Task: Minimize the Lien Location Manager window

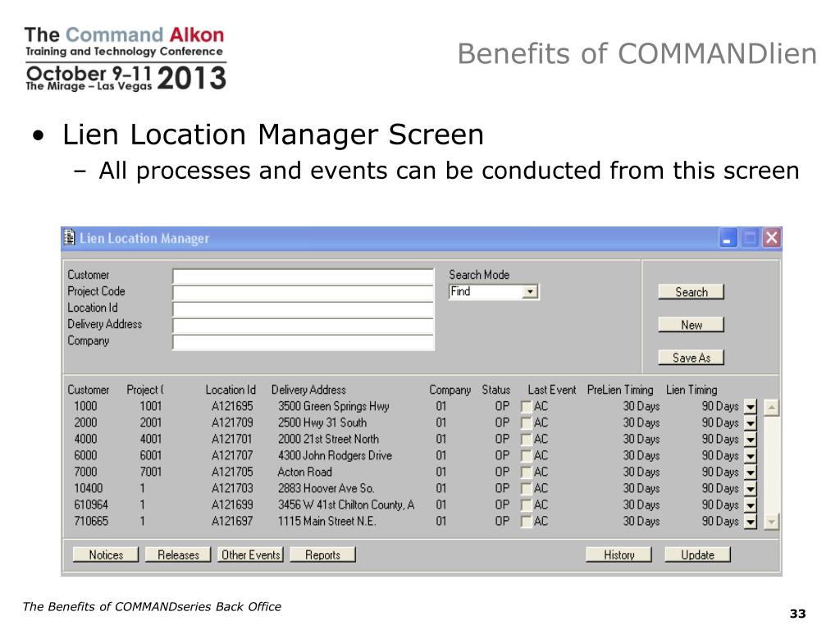Action: [728, 238]
